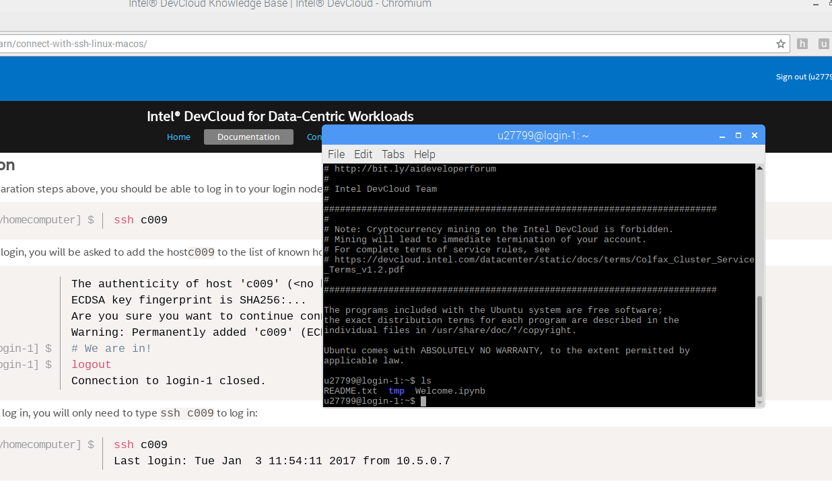
Task: Open the Tabs menu in the terminal
Action: point(393,154)
